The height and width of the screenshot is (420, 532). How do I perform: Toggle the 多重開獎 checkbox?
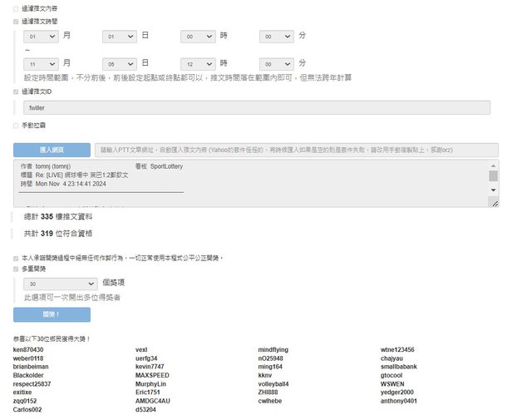point(16,269)
